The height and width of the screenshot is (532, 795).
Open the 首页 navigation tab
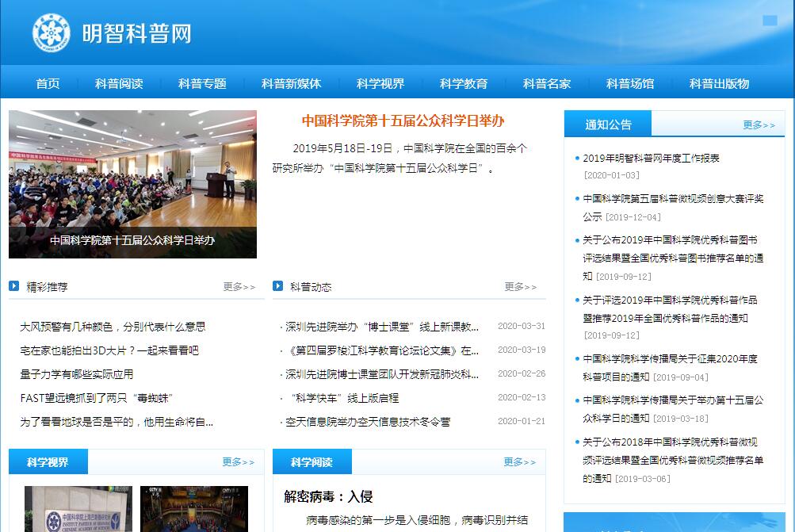(48, 83)
